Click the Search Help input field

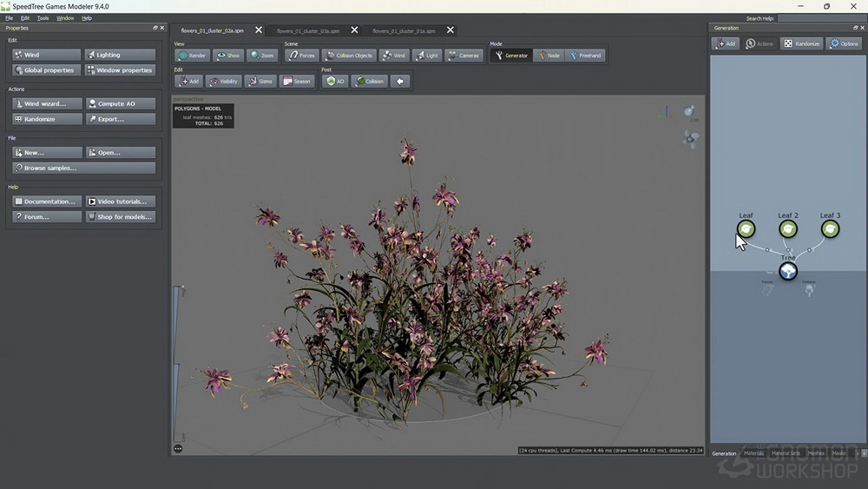coord(821,18)
